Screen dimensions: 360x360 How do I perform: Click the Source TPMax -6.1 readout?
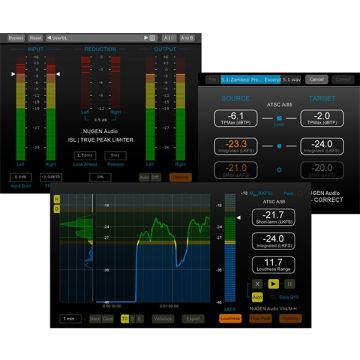tap(236, 118)
